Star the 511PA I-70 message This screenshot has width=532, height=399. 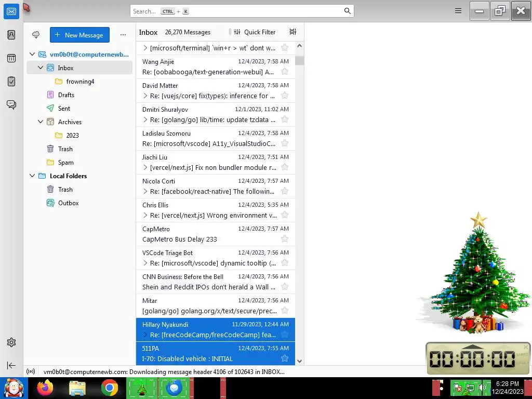point(285,358)
